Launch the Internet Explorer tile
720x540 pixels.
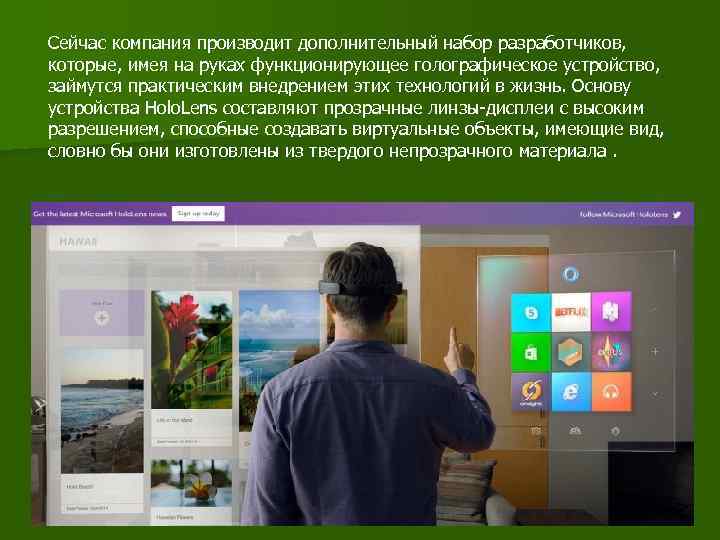pyautogui.click(x=571, y=392)
